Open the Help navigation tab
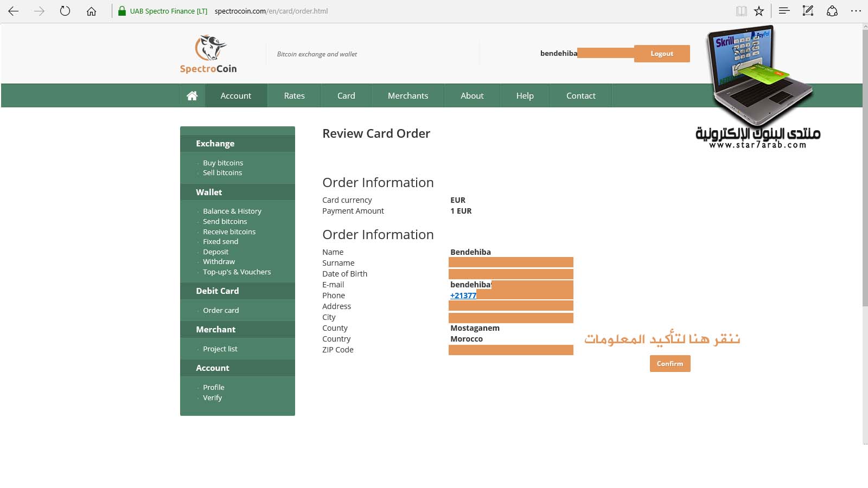The height and width of the screenshot is (488, 868). (525, 95)
